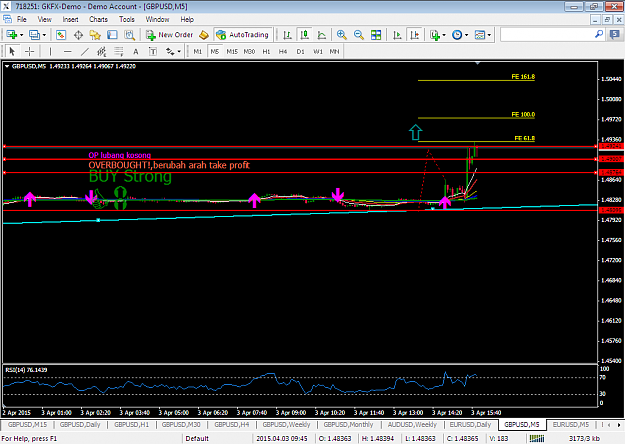Click into the toolbar search field

pyautogui.click(x=546, y=35)
